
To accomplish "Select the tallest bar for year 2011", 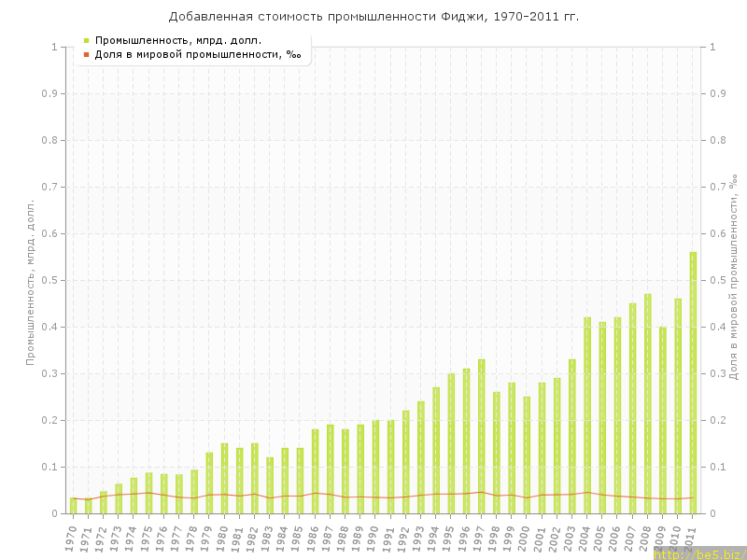I will click(x=693, y=383).
